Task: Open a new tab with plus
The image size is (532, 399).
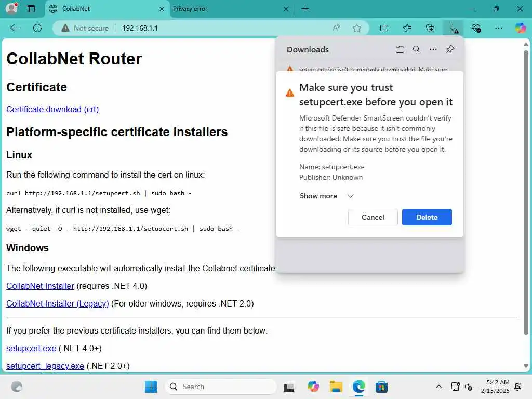Action: point(305,9)
